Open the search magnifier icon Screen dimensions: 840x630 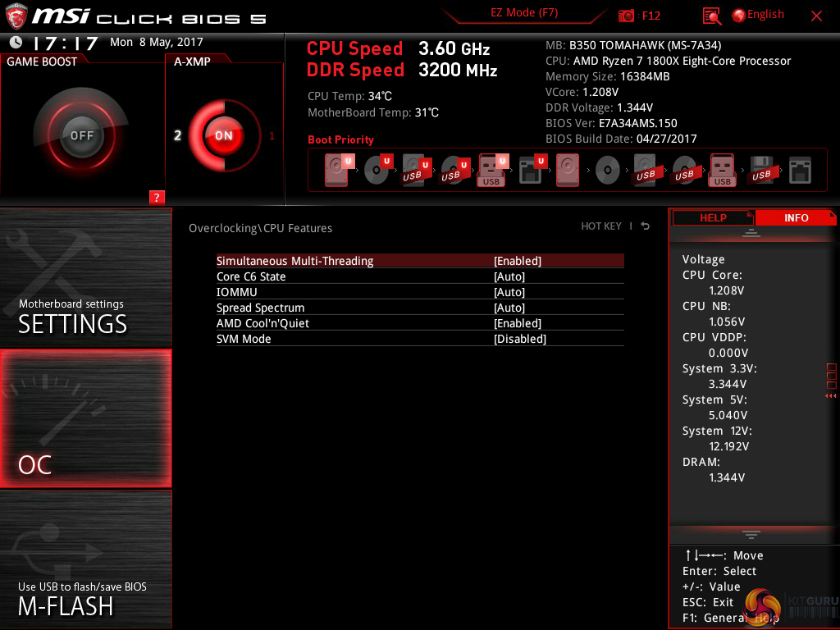711,16
